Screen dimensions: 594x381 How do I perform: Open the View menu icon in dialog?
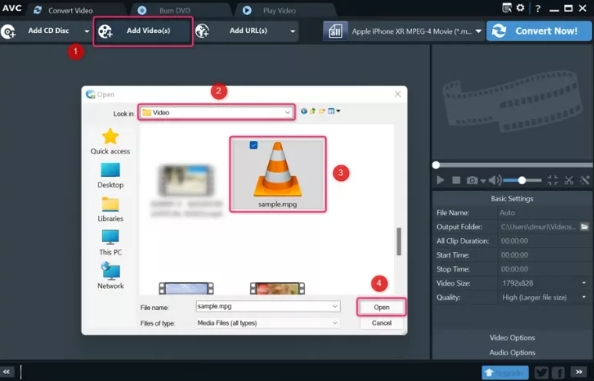(x=334, y=111)
